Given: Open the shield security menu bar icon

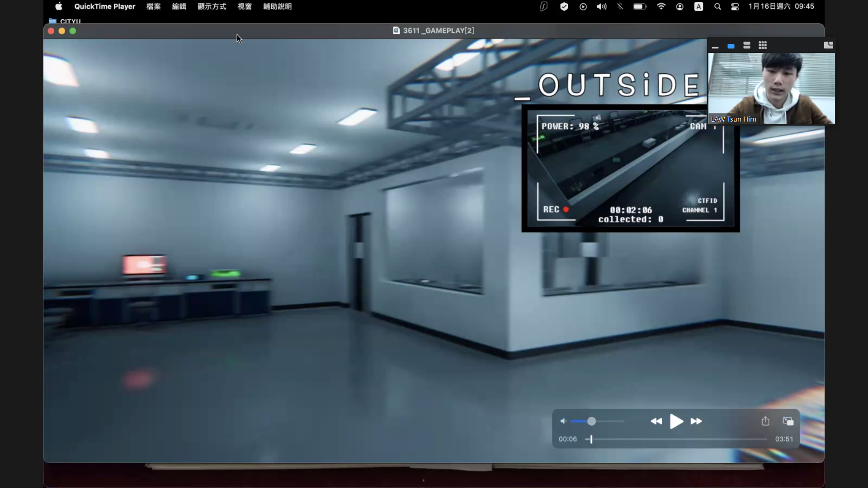Looking at the screenshot, I should (x=564, y=6).
